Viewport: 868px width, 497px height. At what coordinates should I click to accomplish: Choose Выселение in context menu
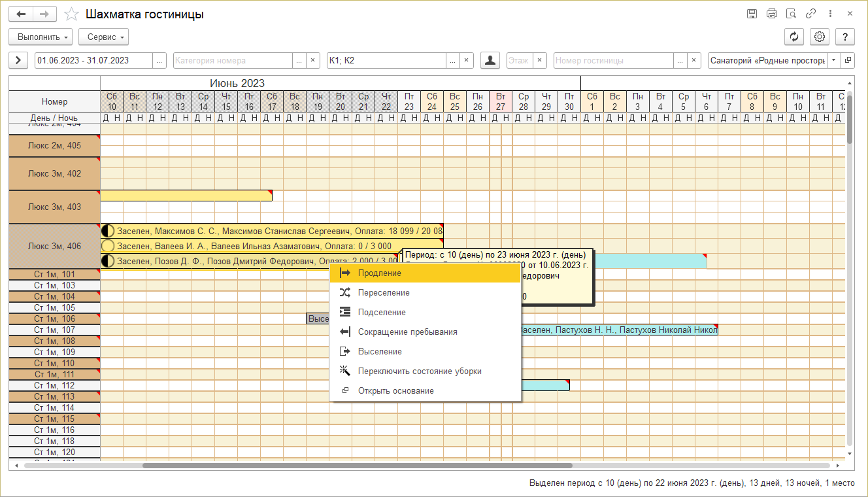379,352
